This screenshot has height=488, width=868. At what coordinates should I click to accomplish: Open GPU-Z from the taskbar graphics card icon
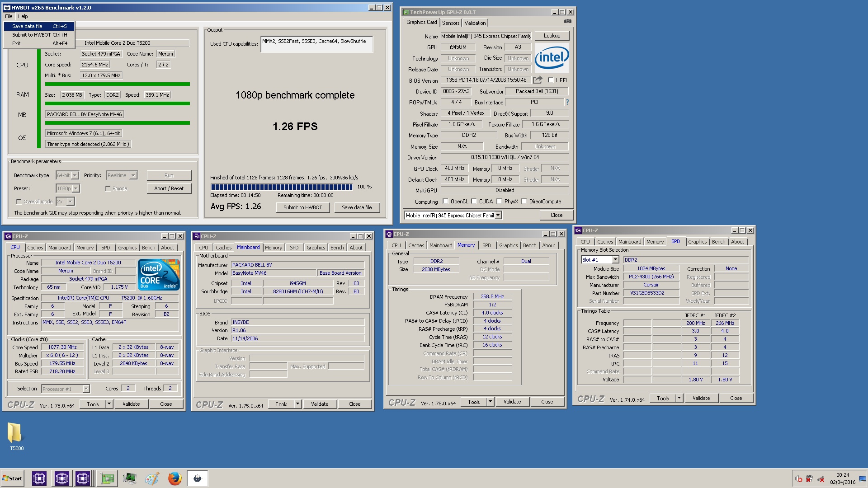tap(108, 479)
